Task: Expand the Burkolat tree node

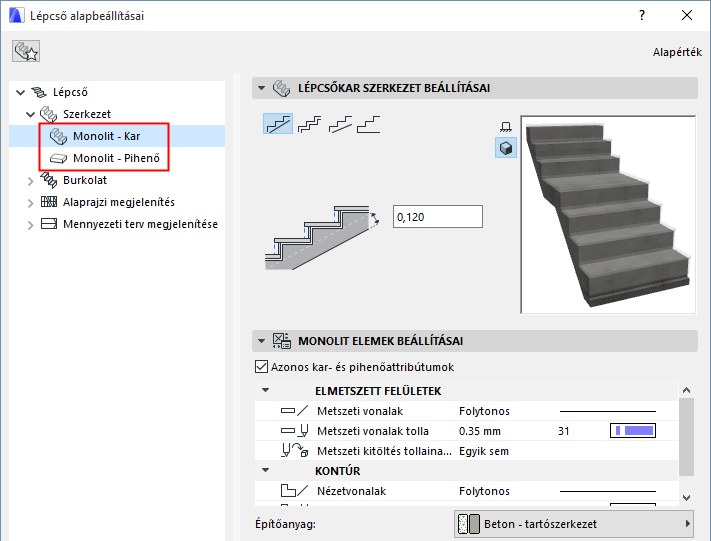Action: point(30,181)
